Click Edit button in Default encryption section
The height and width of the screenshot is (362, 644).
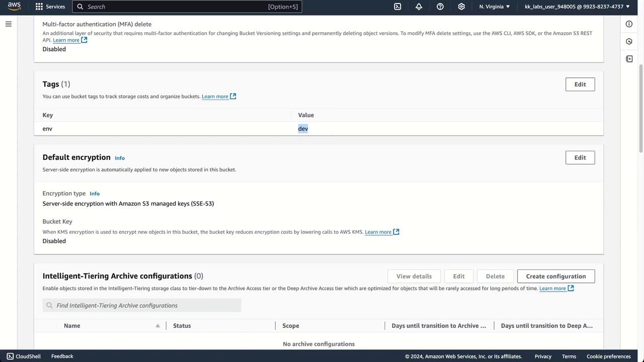[x=580, y=157]
